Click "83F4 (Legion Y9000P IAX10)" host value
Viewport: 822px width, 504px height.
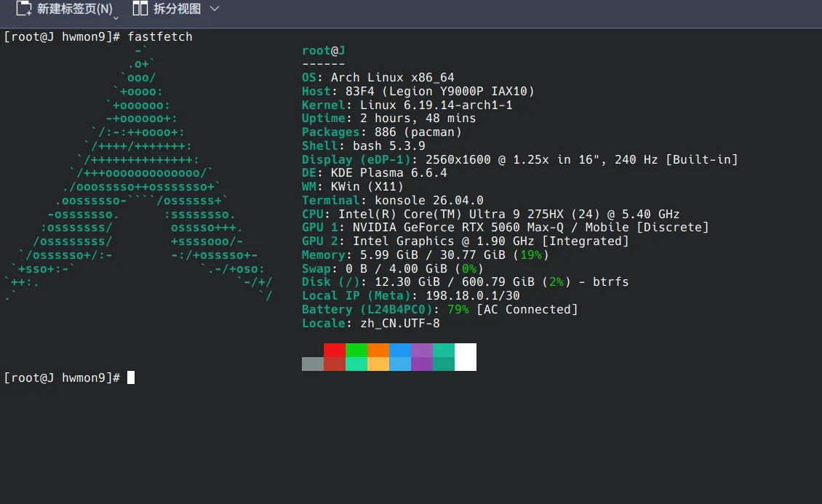440,91
